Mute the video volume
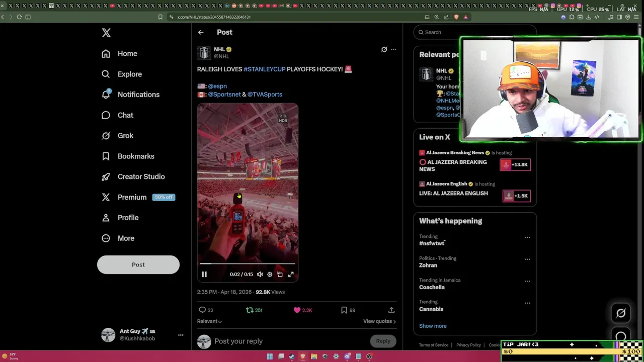This screenshot has height=362, width=644. coord(260,275)
